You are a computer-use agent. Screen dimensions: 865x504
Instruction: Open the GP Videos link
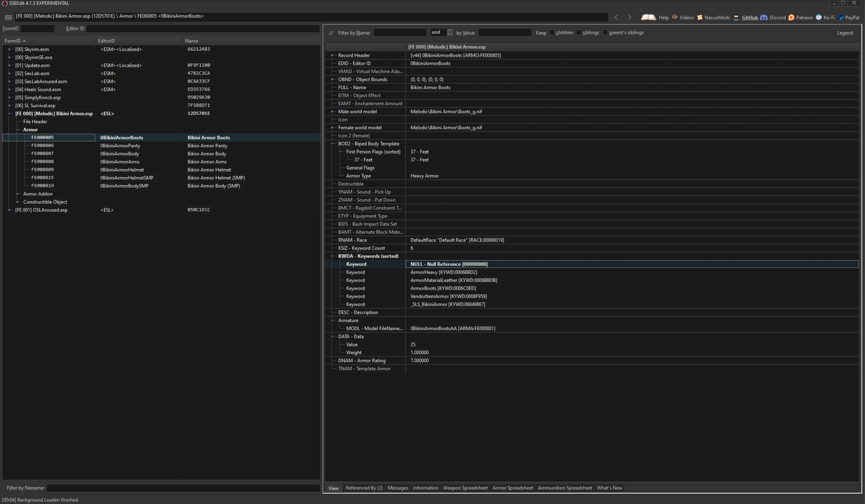pyautogui.click(x=683, y=17)
